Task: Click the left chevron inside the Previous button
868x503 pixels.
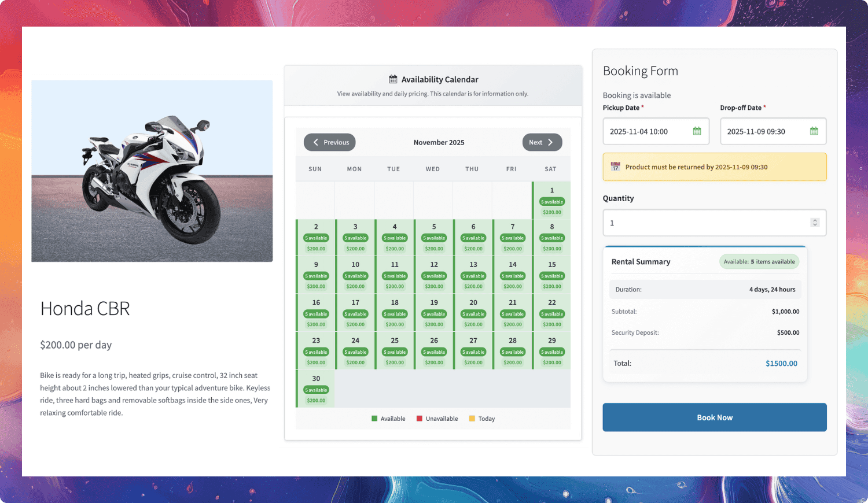Action: pos(316,142)
